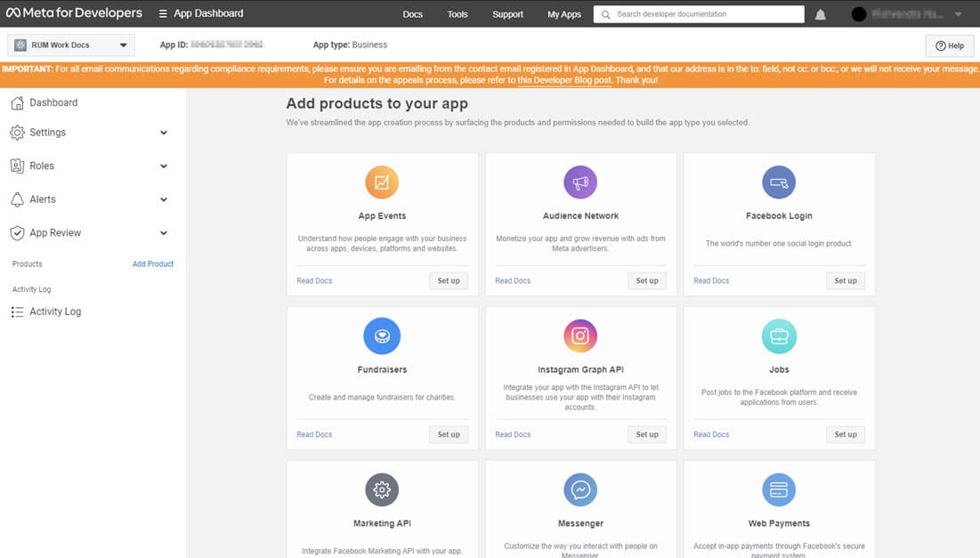The width and height of the screenshot is (980, 558).
Task: Click the Meta for Developers logo
Action: tap(74, 13)
